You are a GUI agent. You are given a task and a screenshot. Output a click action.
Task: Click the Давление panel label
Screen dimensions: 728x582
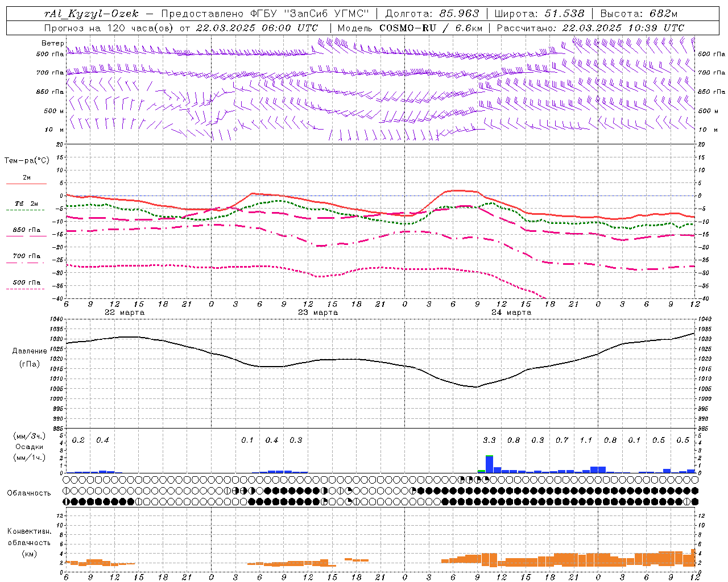[x=30, y=351]
